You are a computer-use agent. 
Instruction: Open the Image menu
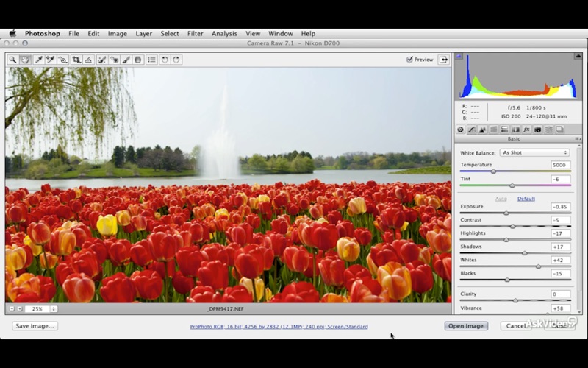[118, 33]
